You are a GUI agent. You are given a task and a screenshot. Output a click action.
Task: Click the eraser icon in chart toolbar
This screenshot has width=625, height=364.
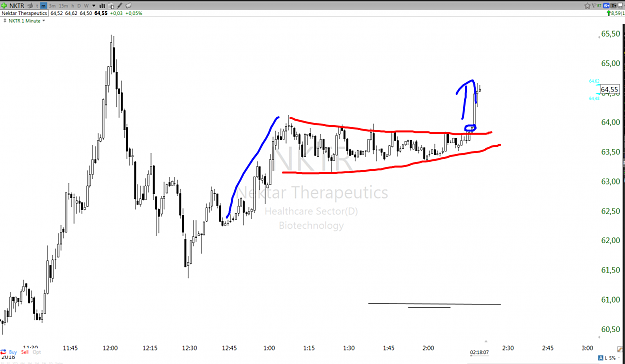click(128, 6)
